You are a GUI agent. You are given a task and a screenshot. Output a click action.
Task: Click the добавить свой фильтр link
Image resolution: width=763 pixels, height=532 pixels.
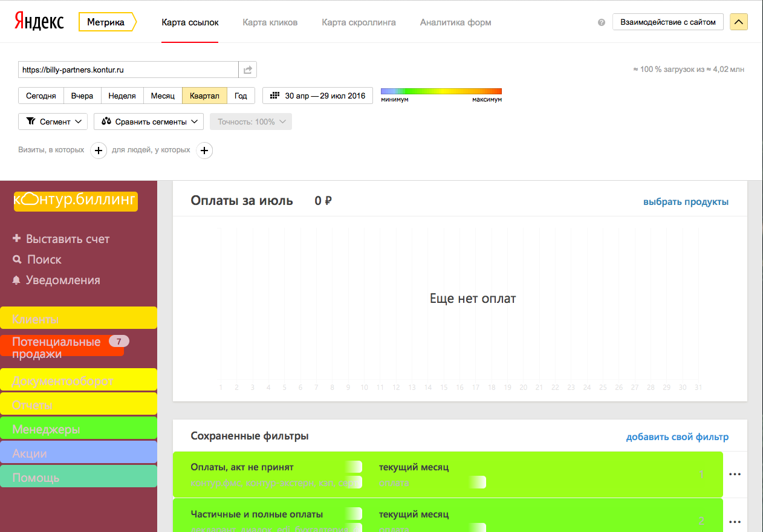tap(677, 436)
